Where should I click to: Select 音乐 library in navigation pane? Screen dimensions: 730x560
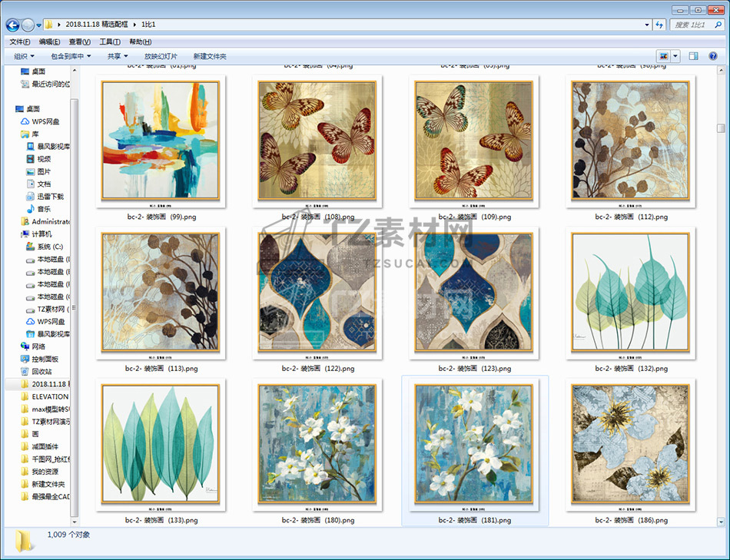click(x=43, y=209)
